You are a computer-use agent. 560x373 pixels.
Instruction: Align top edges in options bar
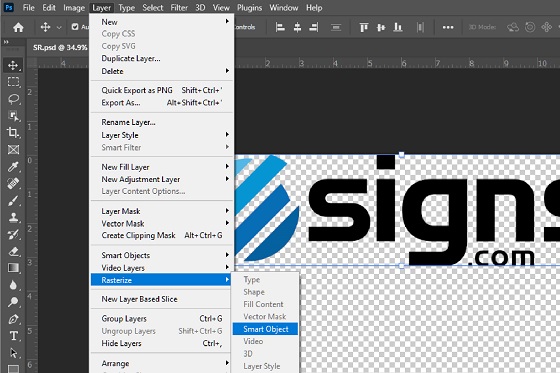coord(364,27)
